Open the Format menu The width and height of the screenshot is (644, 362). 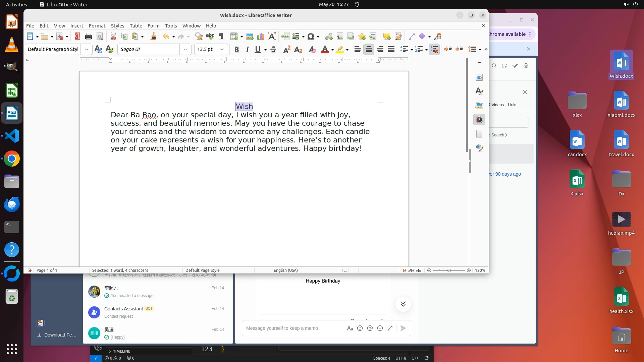coord(97,26)
